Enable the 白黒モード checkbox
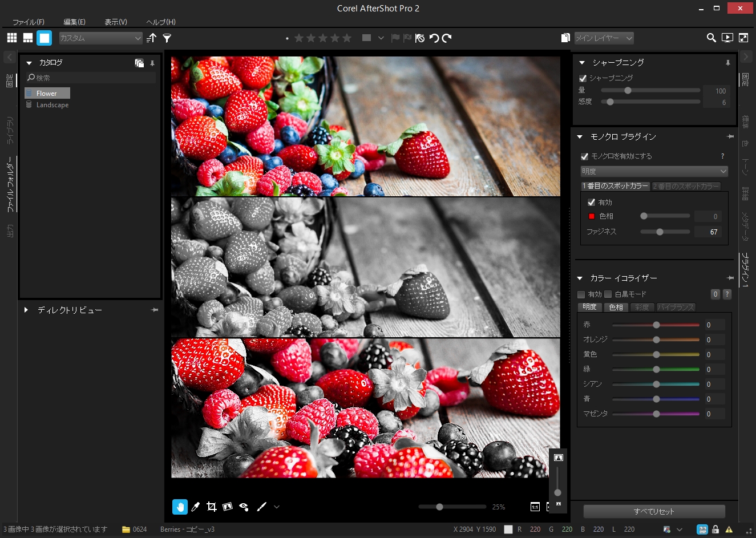The height and width of the screenshot is (538, 756). tap(608, 294)
